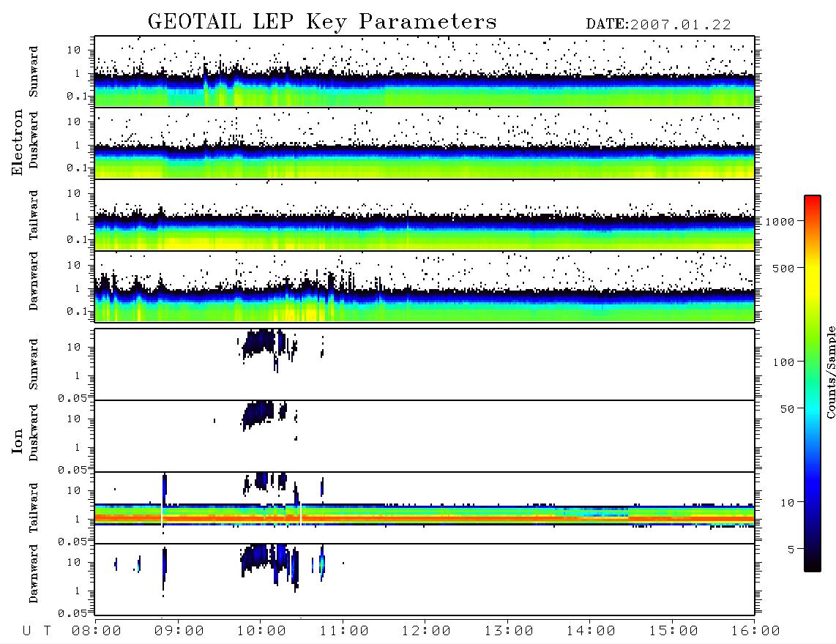Click the Electron "Tailward" panel label
The image size is (836, 644).
pyautogui.click(x=34, y=215)
